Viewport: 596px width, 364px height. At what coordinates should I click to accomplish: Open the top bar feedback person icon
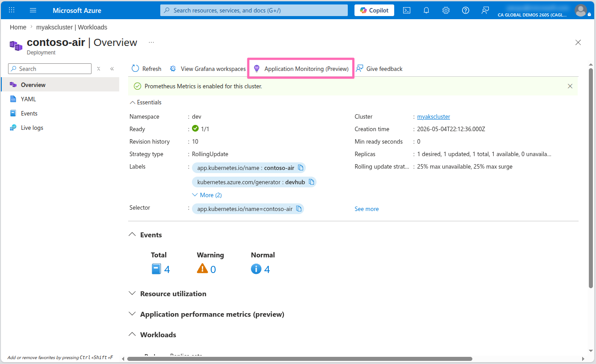coord(485,10)
